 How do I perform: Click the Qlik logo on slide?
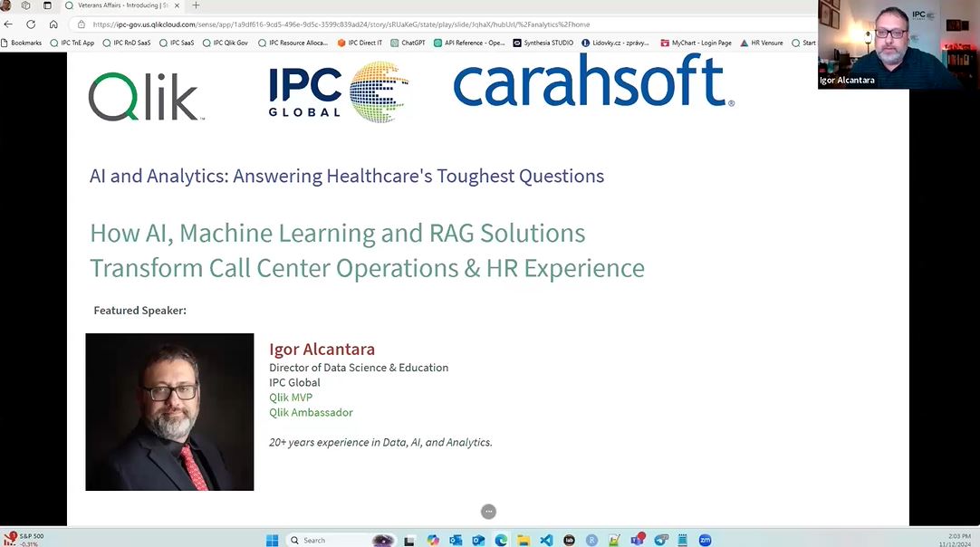point(146,96)
